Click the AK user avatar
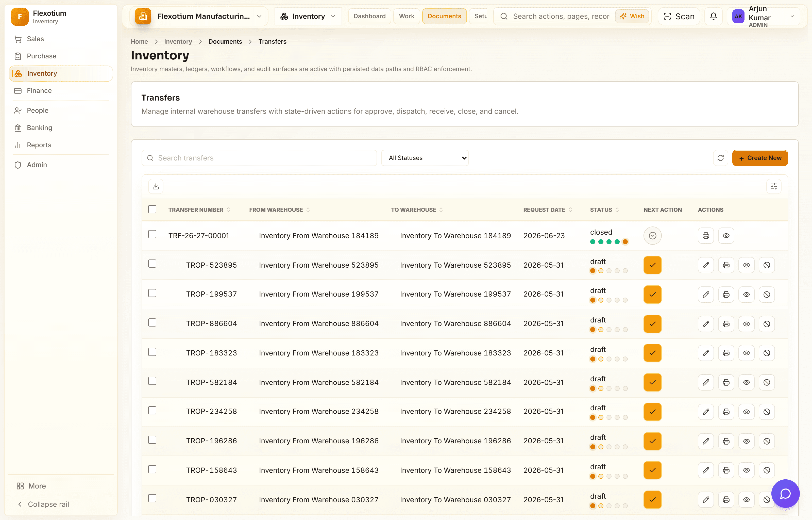 coord(738,16)
